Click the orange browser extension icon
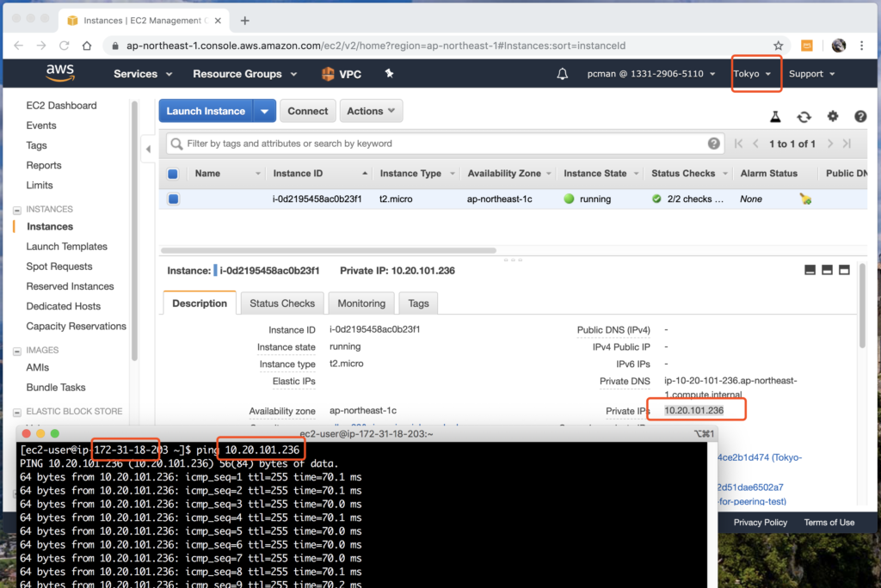This screenshot has width=881, height=588. click(x=807, y=46)
